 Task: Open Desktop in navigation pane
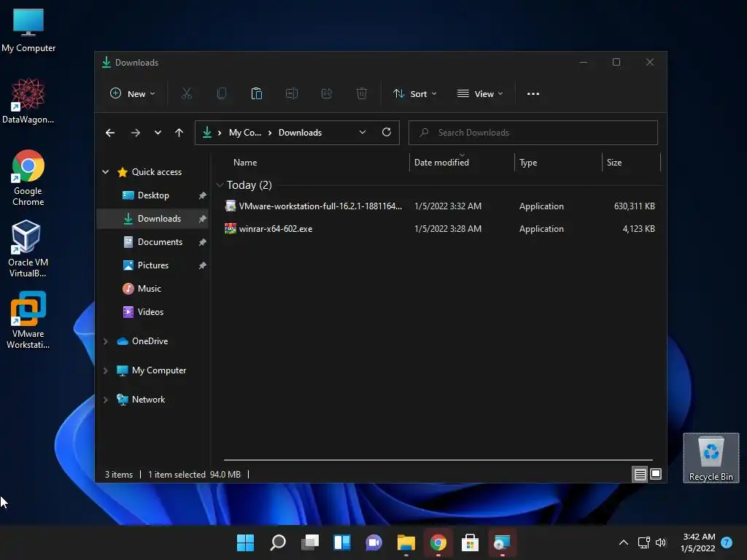point(153,195)
